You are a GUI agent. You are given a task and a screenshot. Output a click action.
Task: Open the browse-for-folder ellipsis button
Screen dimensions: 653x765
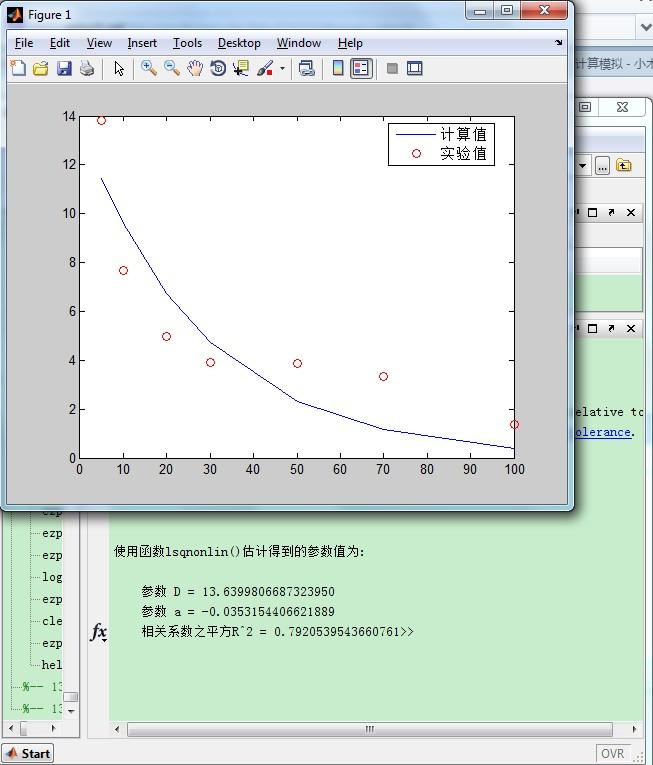click(x=602, y=166)
